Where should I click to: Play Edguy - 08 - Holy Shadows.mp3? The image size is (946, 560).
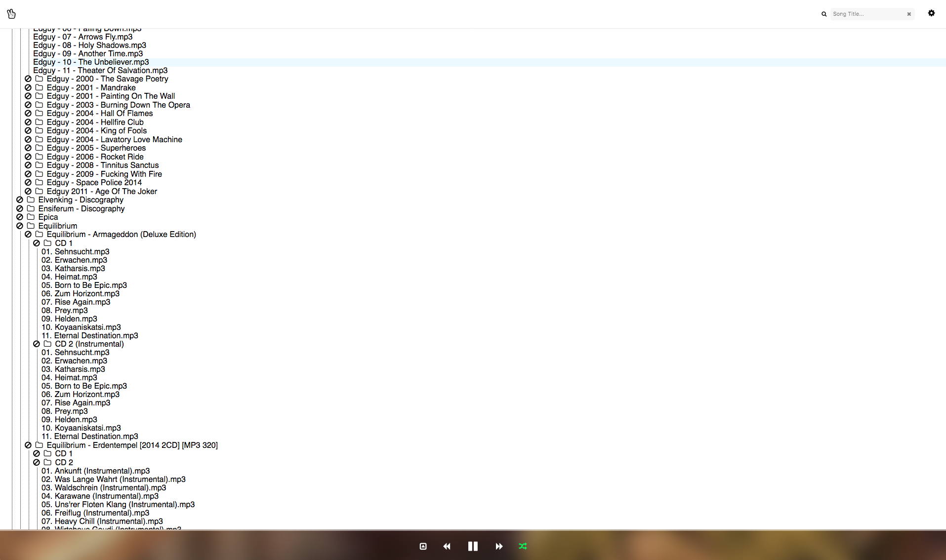(x=90, y=45)
